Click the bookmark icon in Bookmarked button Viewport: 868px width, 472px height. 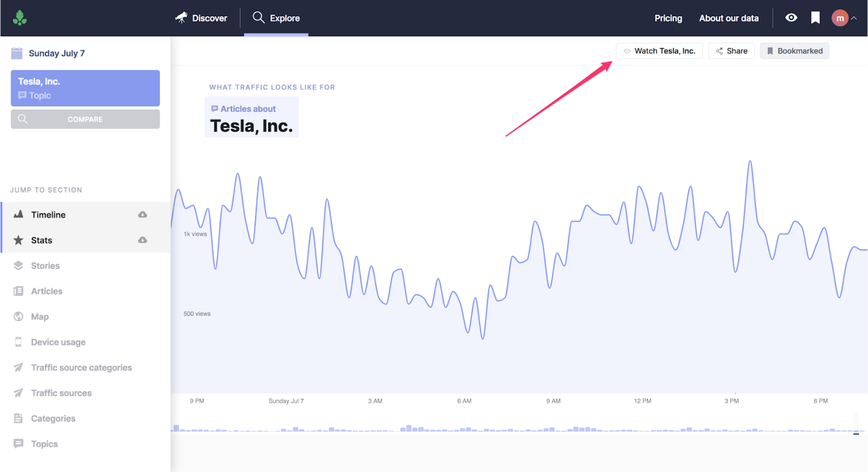[x=770, y=51]
